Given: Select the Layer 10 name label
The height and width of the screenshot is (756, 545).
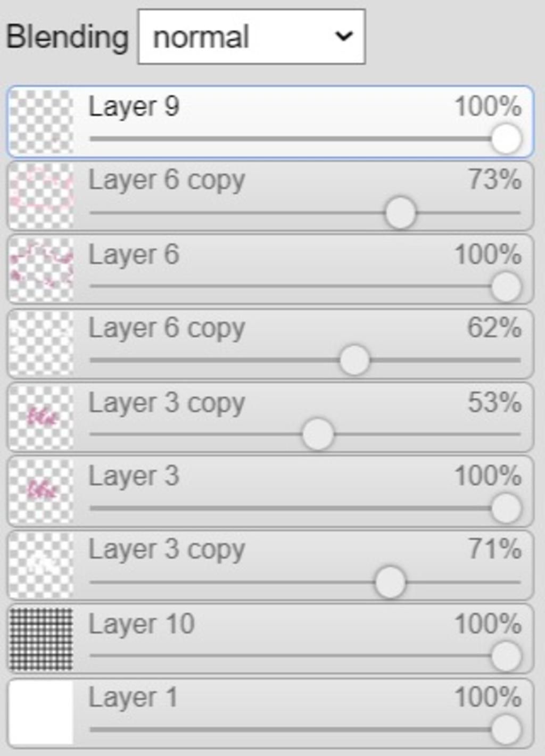Looking at the screenshot, I should [142, 624].
